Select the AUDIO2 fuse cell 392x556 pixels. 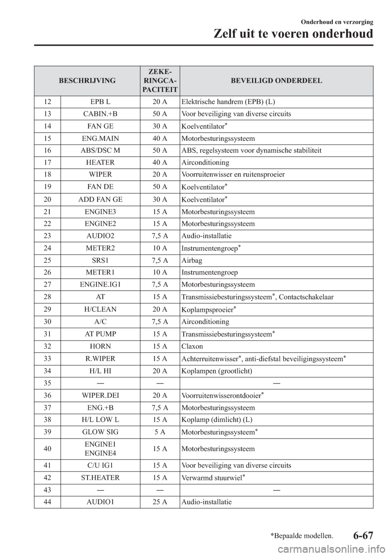point(100,236)
